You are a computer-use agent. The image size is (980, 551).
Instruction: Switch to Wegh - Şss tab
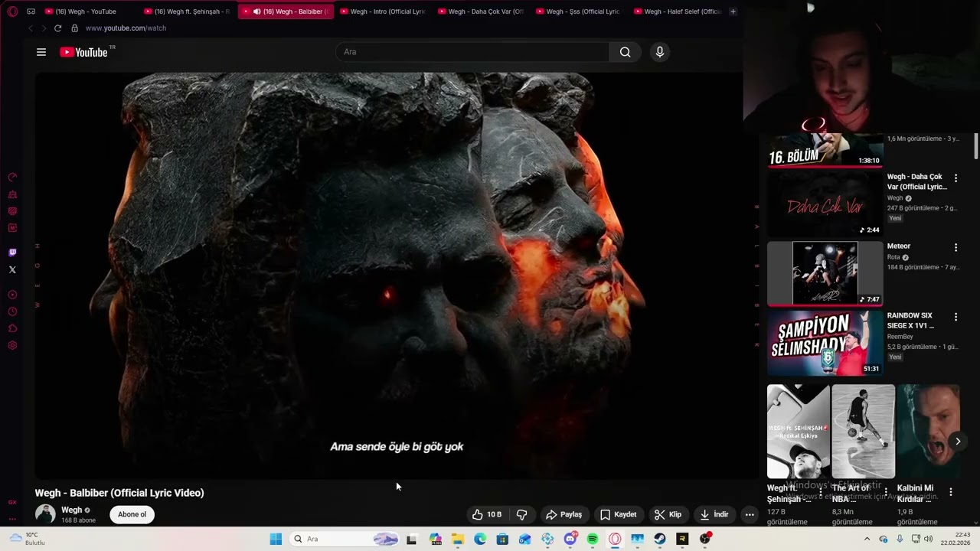tap(578, 11)
